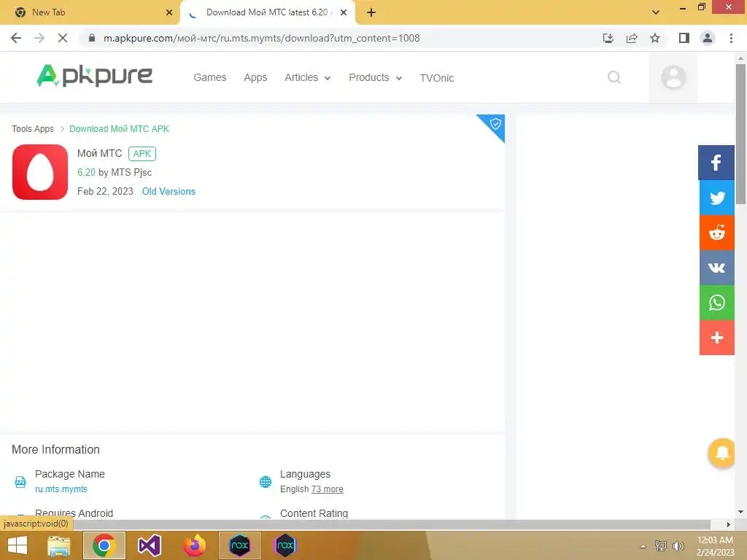The width and height of the screenshot is (747, 560).
Task: Share page on Twitter
Action: click(716, 198)
